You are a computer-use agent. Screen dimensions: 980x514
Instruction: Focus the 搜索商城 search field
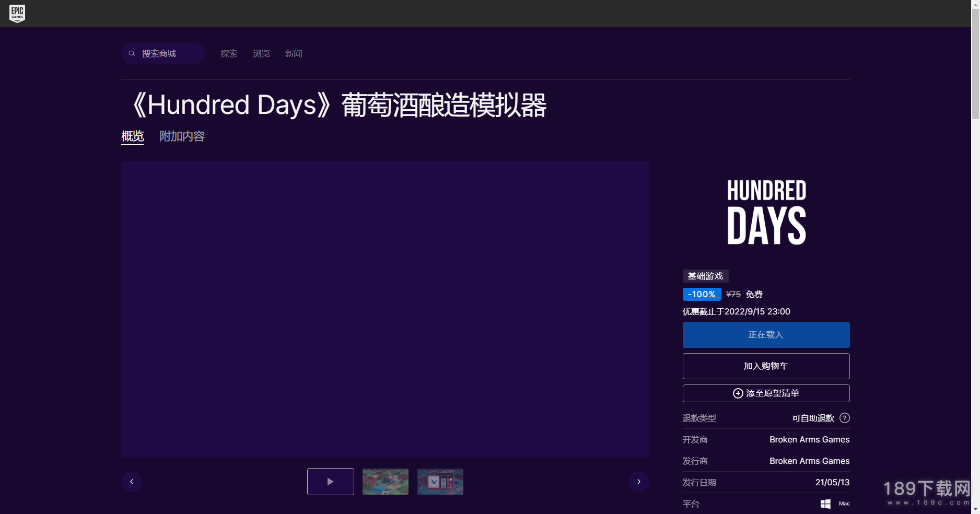(x=163, y=53)
